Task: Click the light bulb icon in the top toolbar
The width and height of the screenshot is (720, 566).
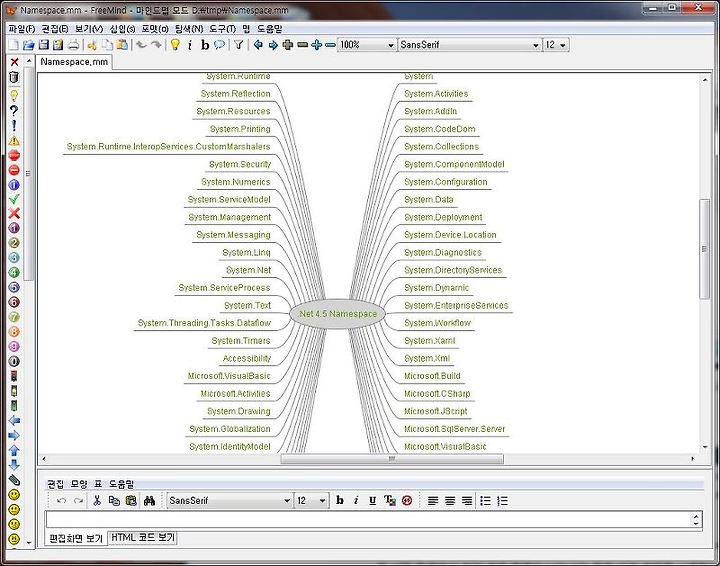Action: (x=175, y=45)
